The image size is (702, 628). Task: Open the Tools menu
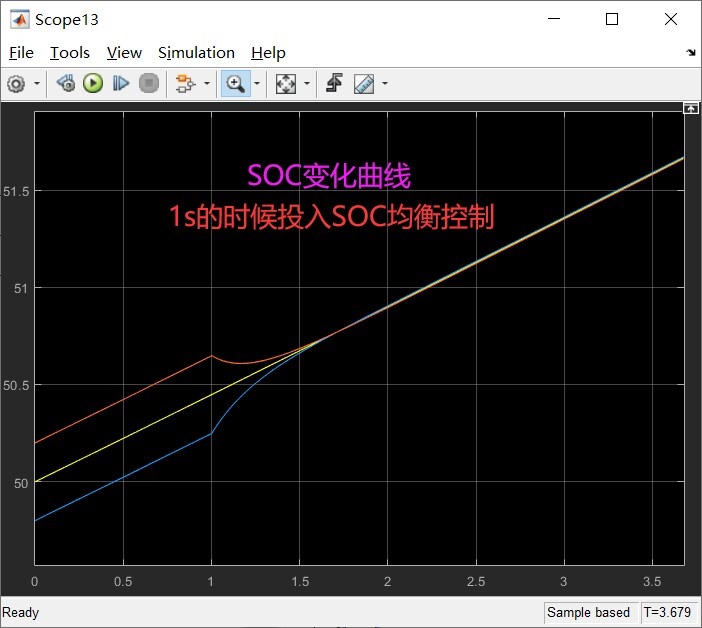coord(69,53)
